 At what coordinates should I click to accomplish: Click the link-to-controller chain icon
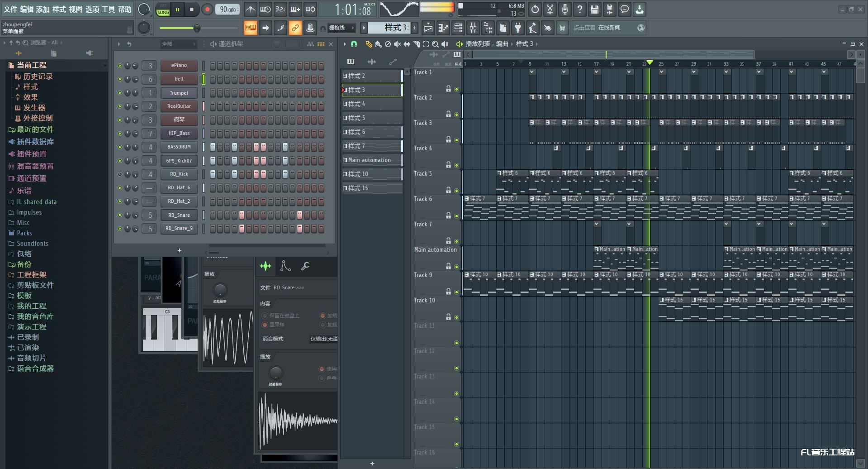pyautogui.click(x=295, y=28)
